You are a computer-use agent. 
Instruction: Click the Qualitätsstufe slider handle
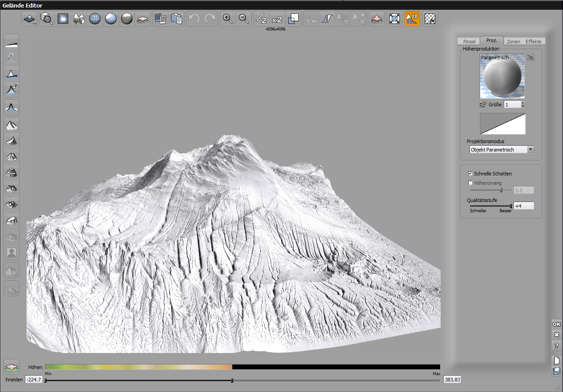coord(511,206)
